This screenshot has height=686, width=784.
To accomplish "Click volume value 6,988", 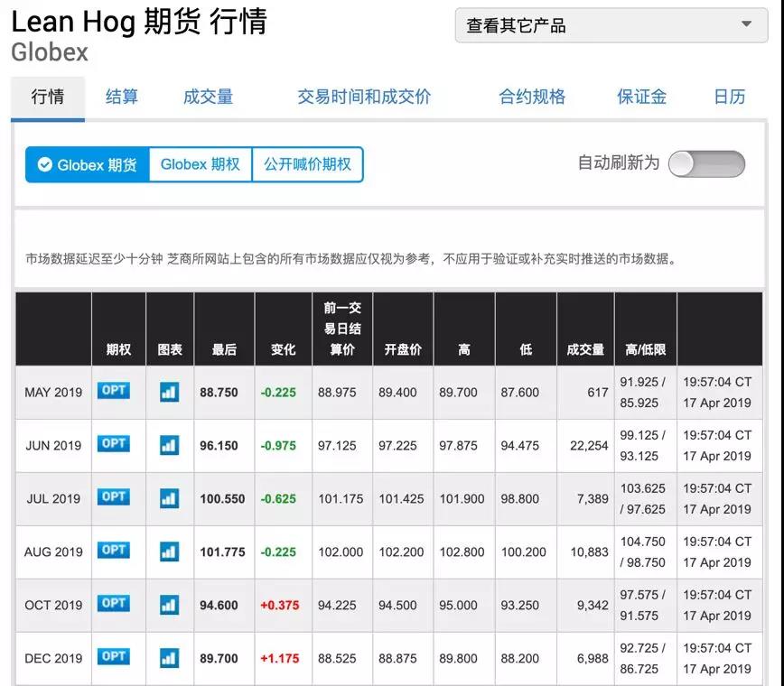I will 593,658.
